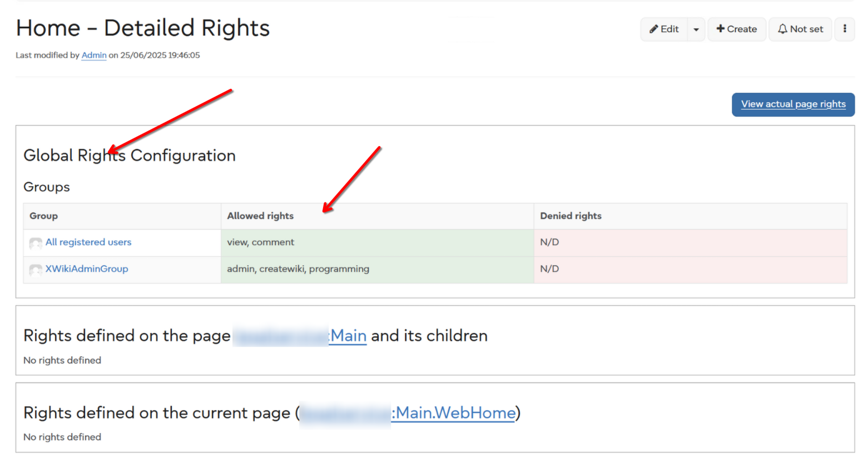Screen dimensions: 868x463
Task: Click View actual page rights button
Action: pyautogui.click(x=792, y=104)
